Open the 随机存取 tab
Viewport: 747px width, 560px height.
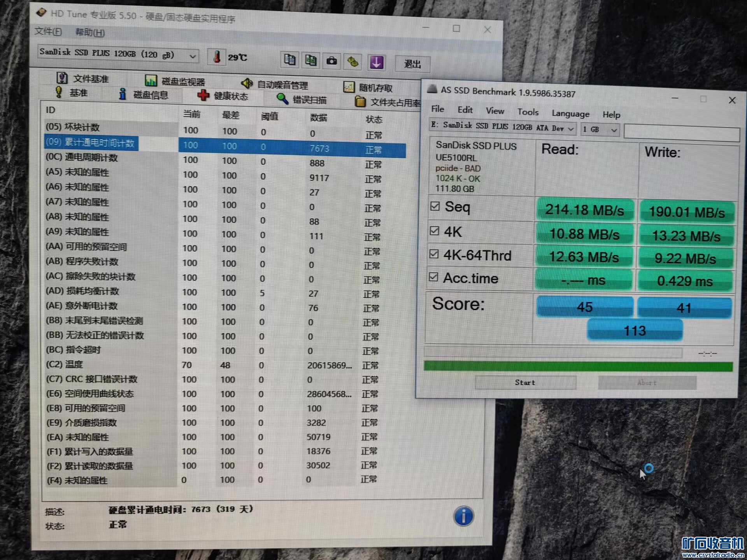pyautogui.click(x=368, y=87)
